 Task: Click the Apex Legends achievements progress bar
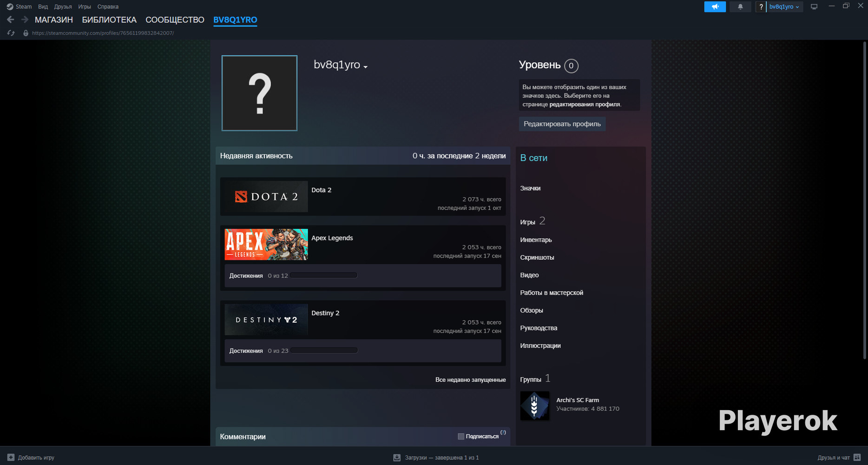point(324,275)
